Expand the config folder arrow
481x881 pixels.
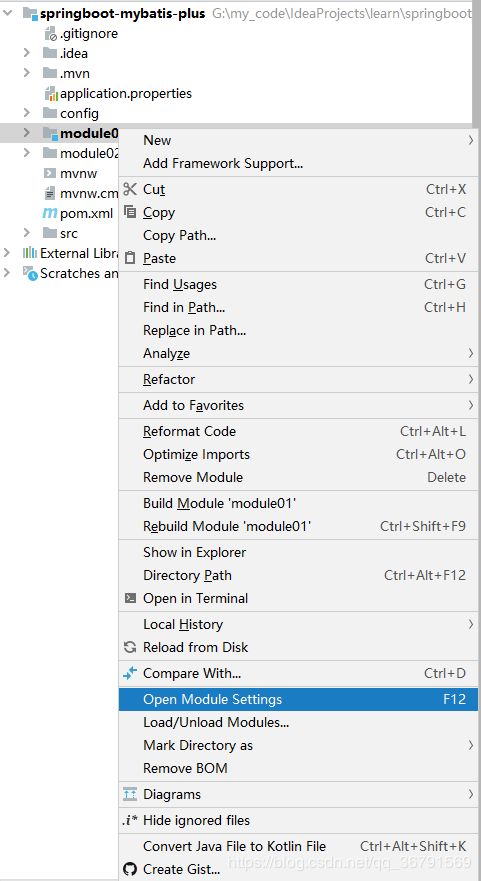pyautogui.click(x=26, y=113)
